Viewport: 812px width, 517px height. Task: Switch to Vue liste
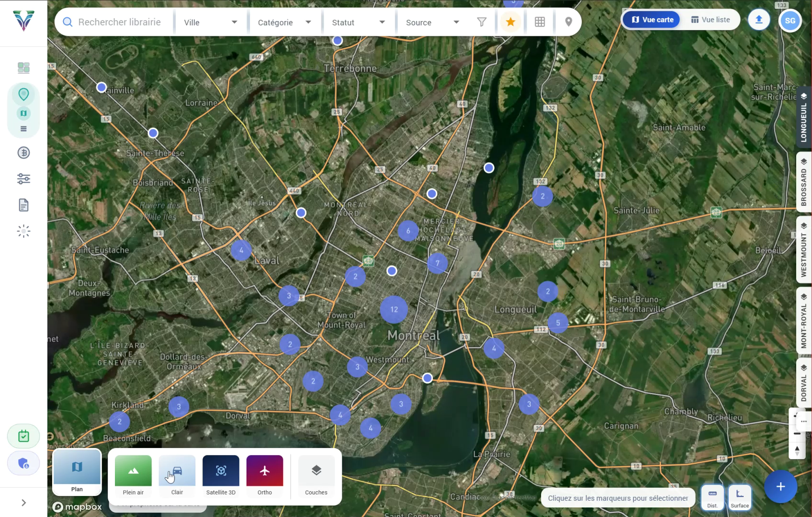pyautogui.click(x=710, y=20)
